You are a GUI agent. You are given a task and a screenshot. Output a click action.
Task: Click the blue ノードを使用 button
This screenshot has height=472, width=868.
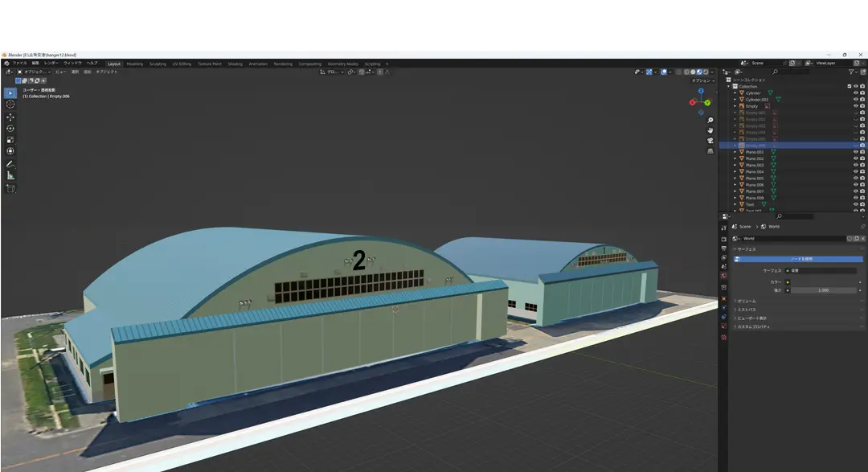pos(798,259)
